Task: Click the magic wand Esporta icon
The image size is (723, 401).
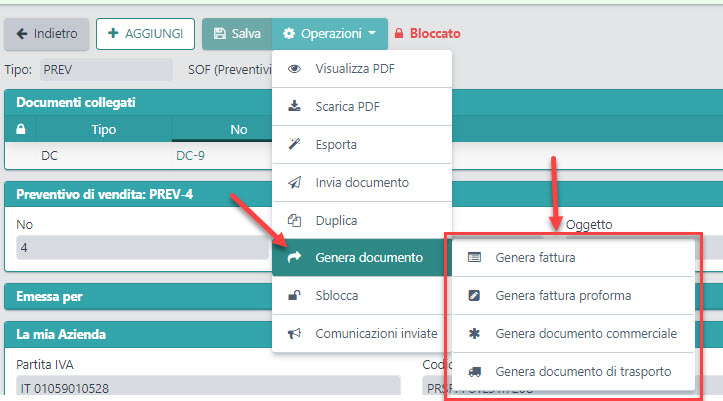Action: pos(294,144)
